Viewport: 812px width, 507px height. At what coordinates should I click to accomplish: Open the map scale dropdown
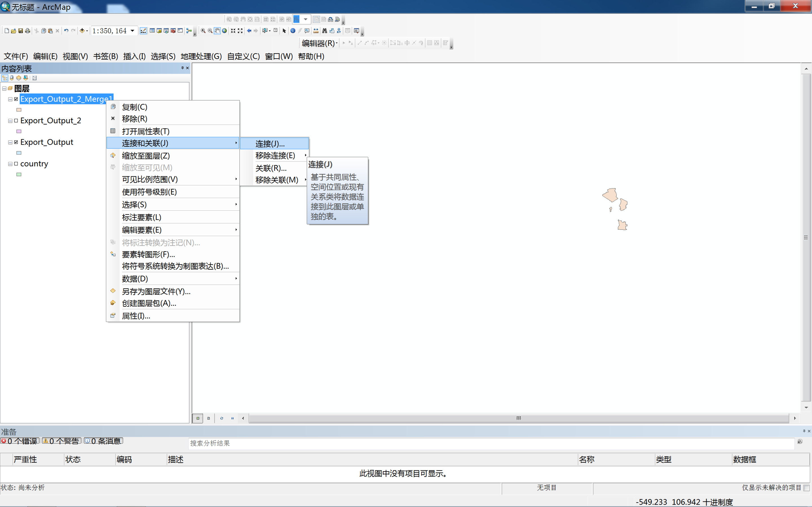pos(133,31)
